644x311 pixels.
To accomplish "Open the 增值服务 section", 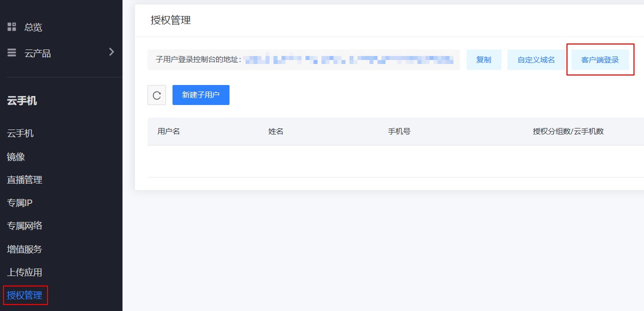I will tap(24, 249).
